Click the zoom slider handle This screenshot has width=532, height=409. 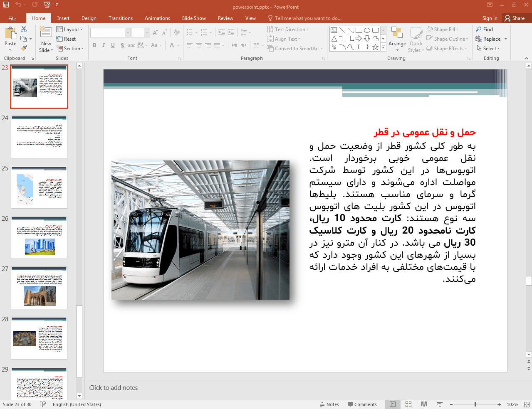[475, 404]
